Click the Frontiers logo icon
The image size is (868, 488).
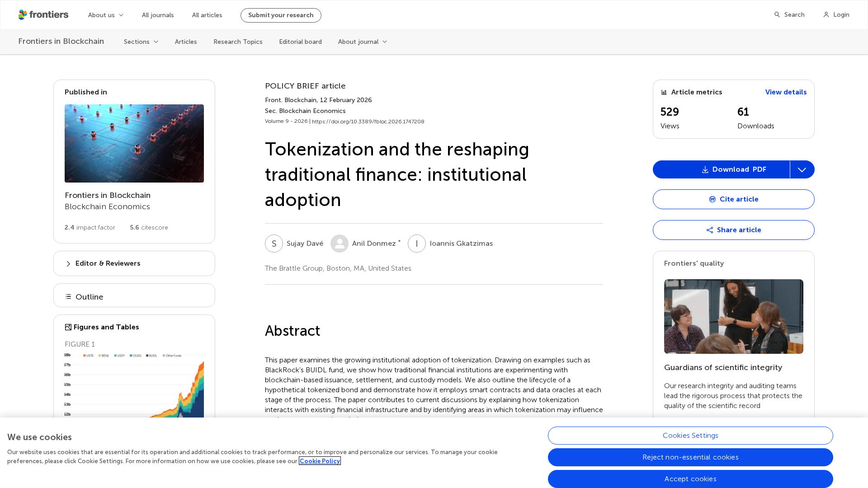tap(23, 15)
